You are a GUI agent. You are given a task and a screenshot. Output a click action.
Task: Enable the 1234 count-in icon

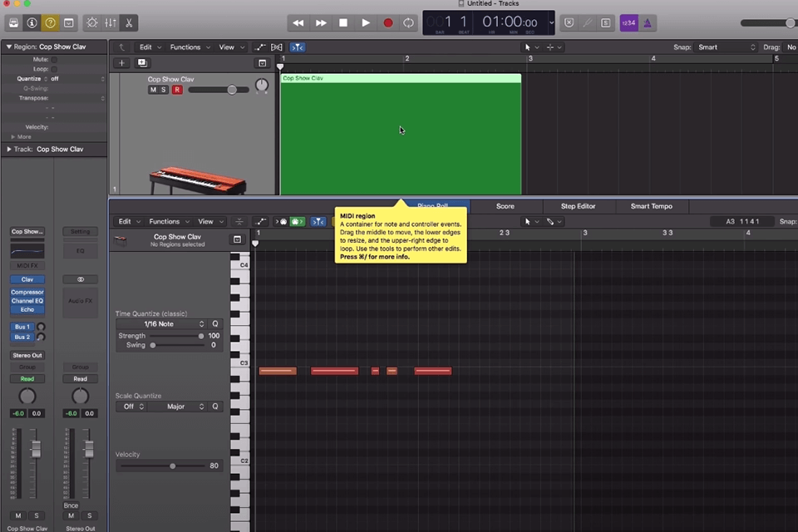tap(629, 22)
